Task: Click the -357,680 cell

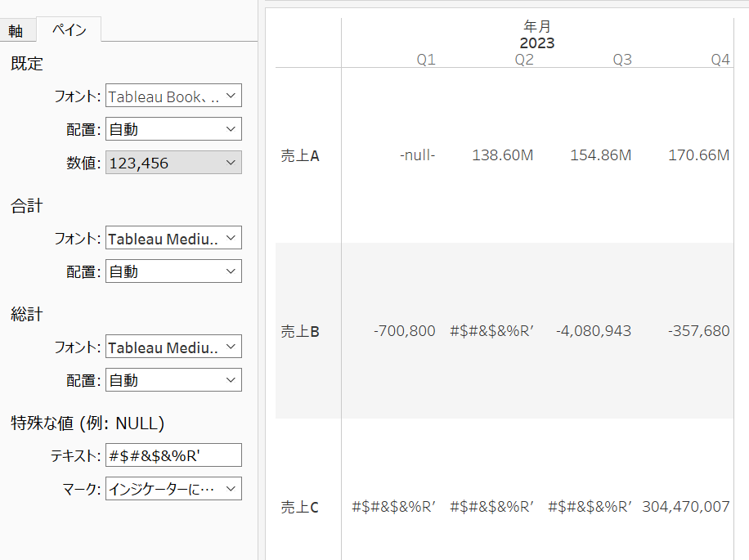Action: coord(699,331)
